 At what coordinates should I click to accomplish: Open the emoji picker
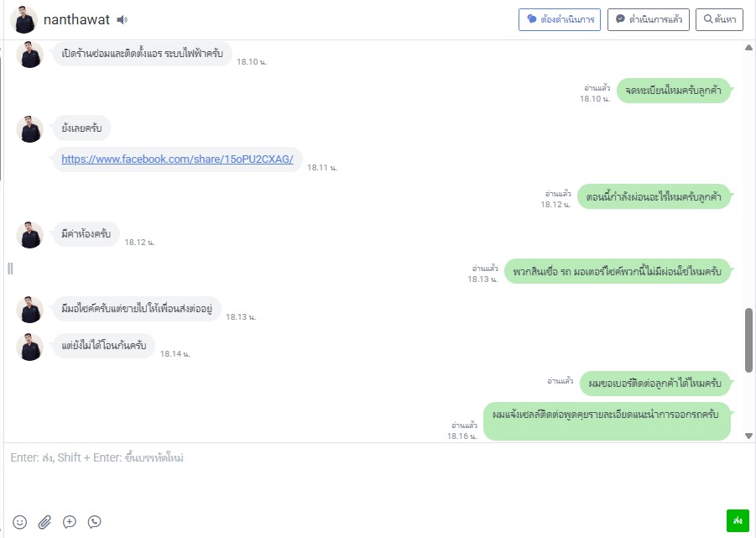tap(20, 521)
